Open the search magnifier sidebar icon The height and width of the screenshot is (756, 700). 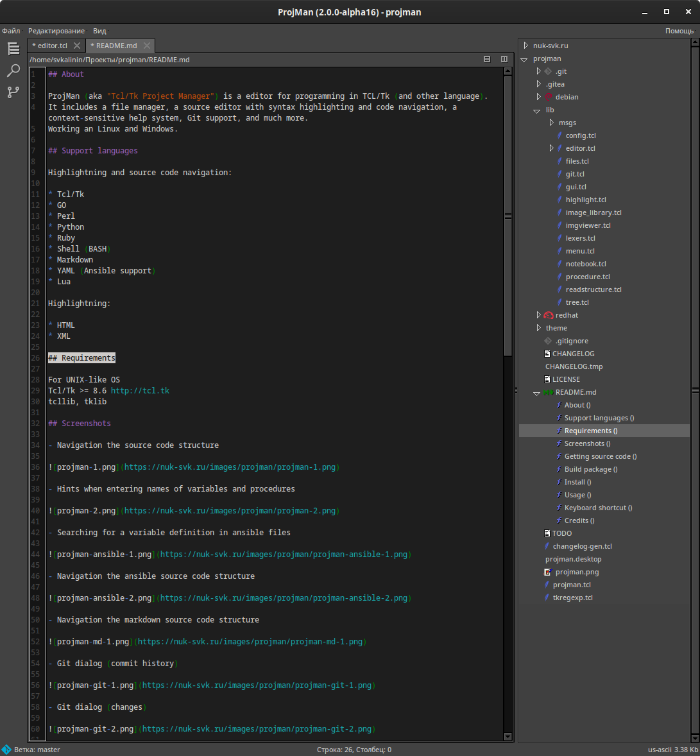[x=13, y=71]
